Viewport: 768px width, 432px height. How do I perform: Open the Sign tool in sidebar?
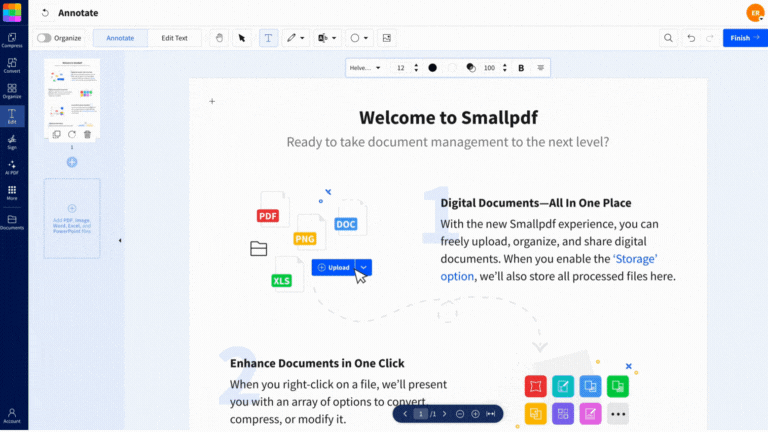pyautogui.click(x=12, y=142)
